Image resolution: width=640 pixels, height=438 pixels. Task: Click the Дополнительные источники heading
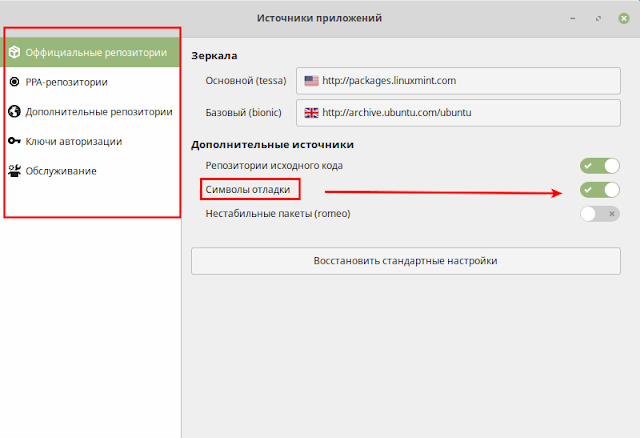[272, 145]
